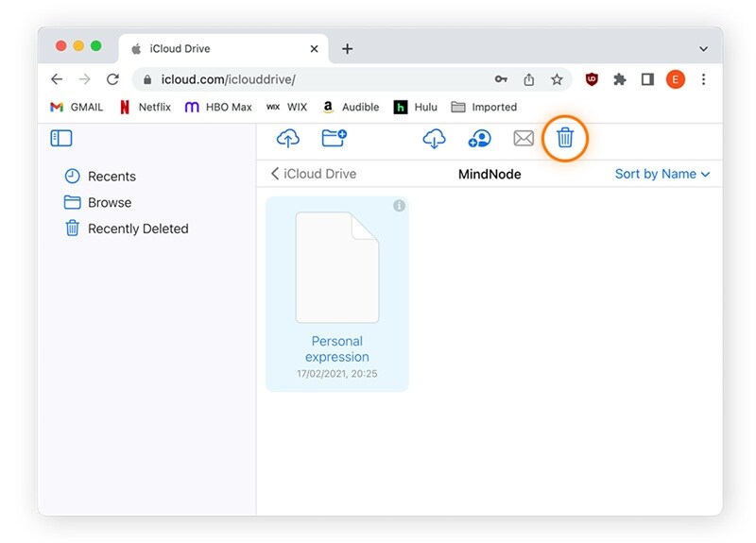The height and width of the screenshot is (543, 756).
Task: Show info for the Personal expression file
Action: pos(399,206)
